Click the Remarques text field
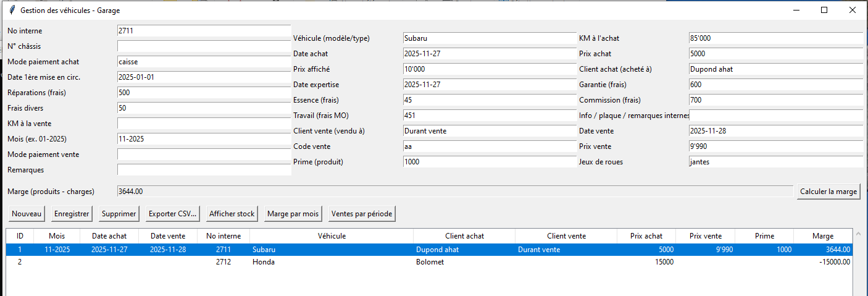The image size is (868, 296). point(204,170)
